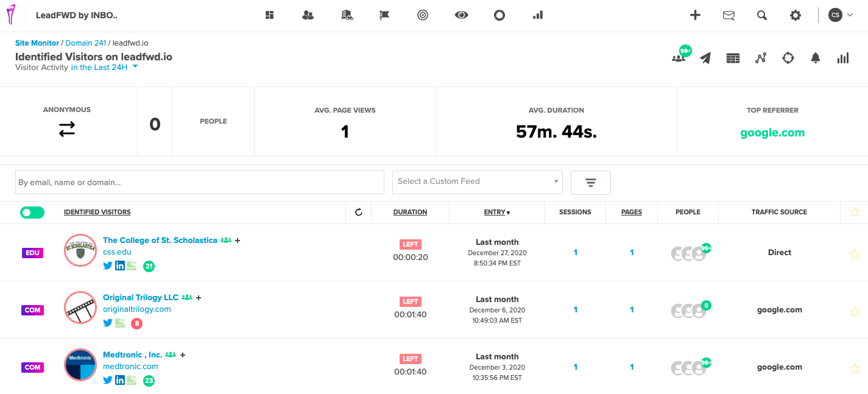Open the companies building icon in top nav
Screen dimensions: 868x394
pyautogui.click(x=347, y=15)
